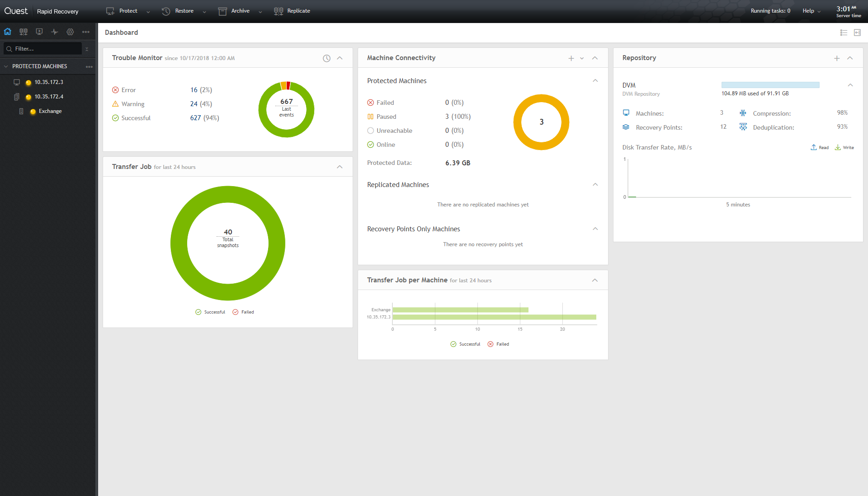The width and height of the screenshot is (868, 496).
Task: Open the Home dashboard icon in sidebar
Action: coord(8,32)
